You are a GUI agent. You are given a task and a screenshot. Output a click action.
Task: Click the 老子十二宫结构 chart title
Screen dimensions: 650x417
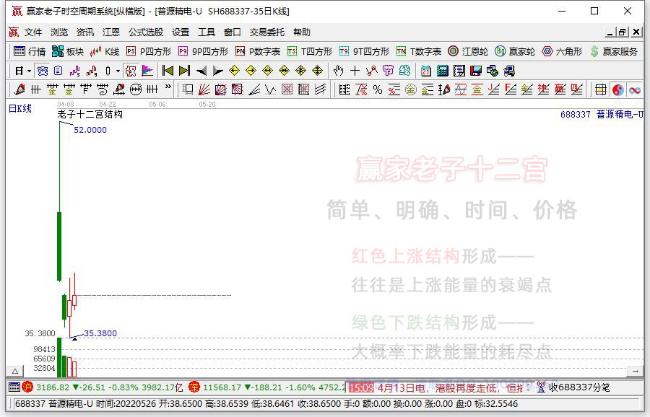pyautogui.click(x=90, y=114)
